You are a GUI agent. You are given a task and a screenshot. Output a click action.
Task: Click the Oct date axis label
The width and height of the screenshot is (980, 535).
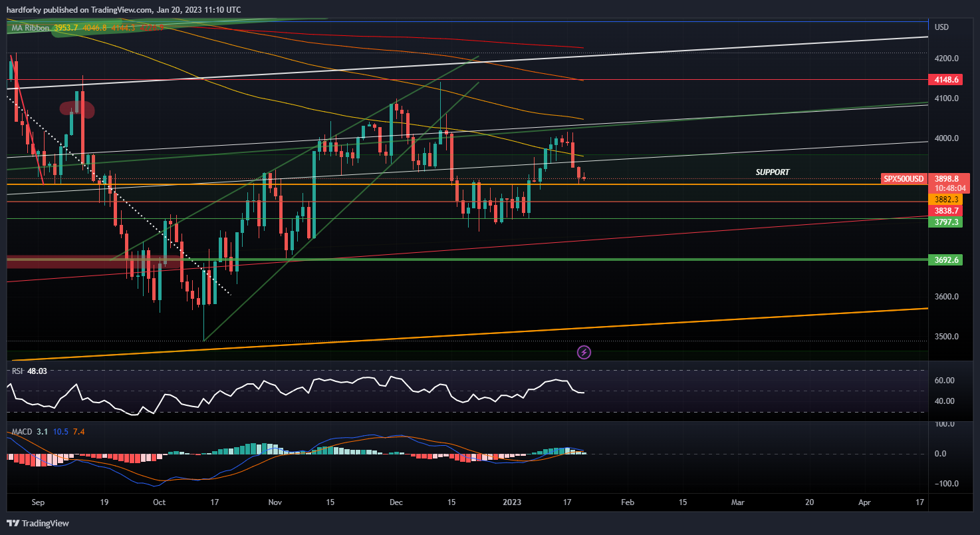tap(160, 502)
